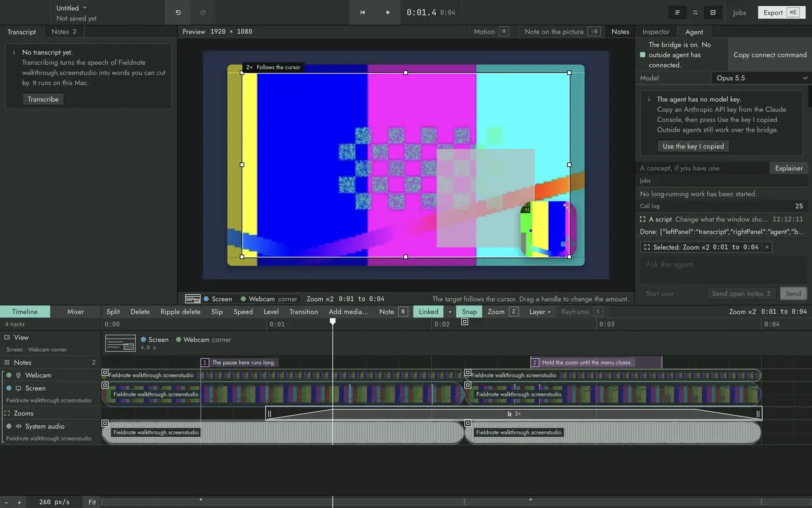Toggle Motion in the preview header

(491, 32)
